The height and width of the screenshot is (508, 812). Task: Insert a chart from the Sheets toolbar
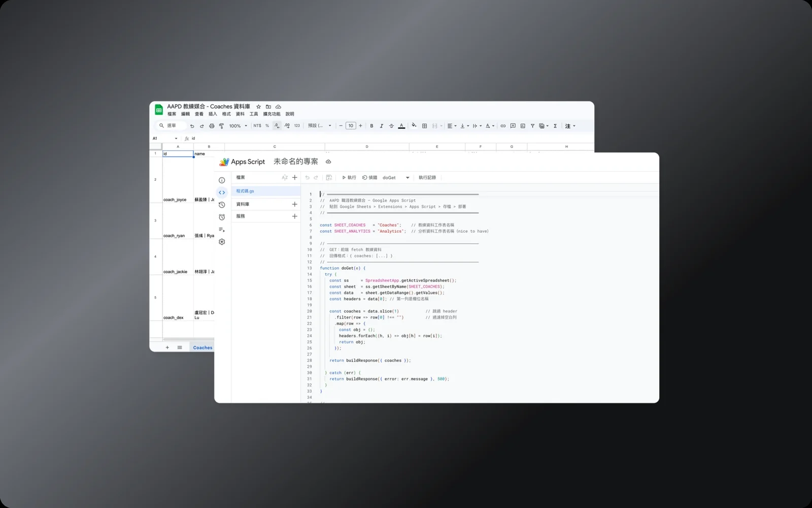pyautogui.click(x=523, y=126)
